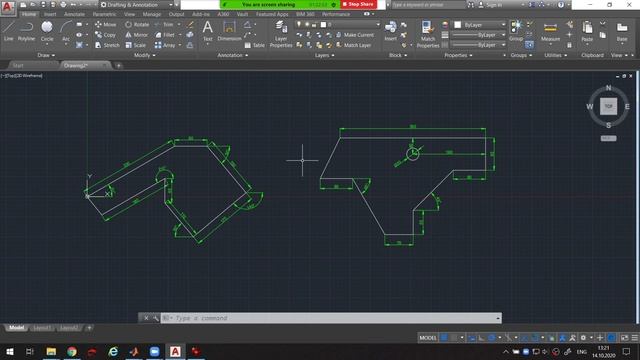Insert a Table
This screenshot has width=640, height=360.
pos(254,45)
